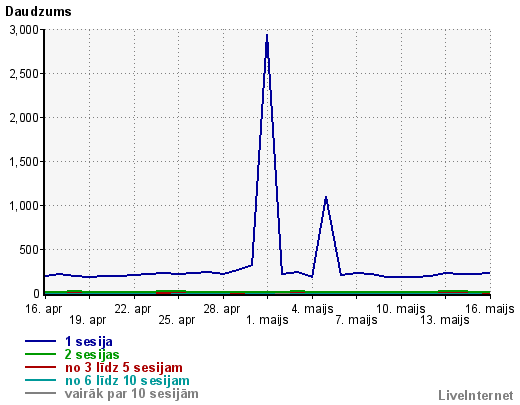520x405 pixels.
Task: Select 'no 6 līdz 10 sesijam' legend entry
Action: [x=127, y=380]
